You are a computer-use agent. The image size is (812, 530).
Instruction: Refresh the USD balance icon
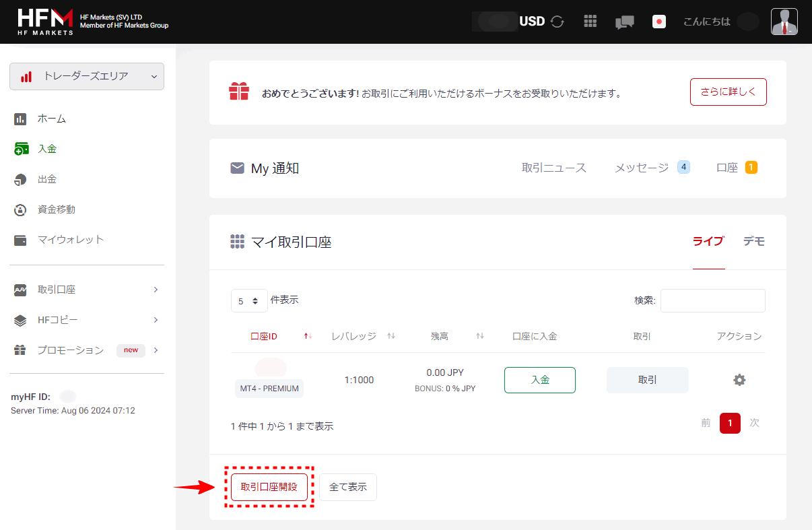click(557, 22)
